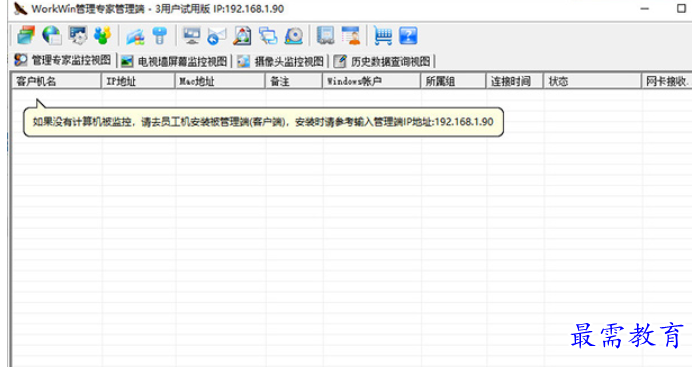Click the 所属组 column header
The image size is (692, 367).
click(453, 81)
